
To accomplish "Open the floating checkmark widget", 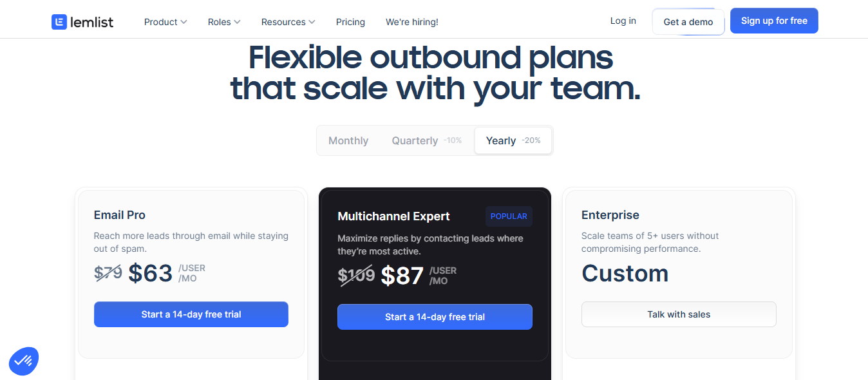I will click(x=23, y=361).
